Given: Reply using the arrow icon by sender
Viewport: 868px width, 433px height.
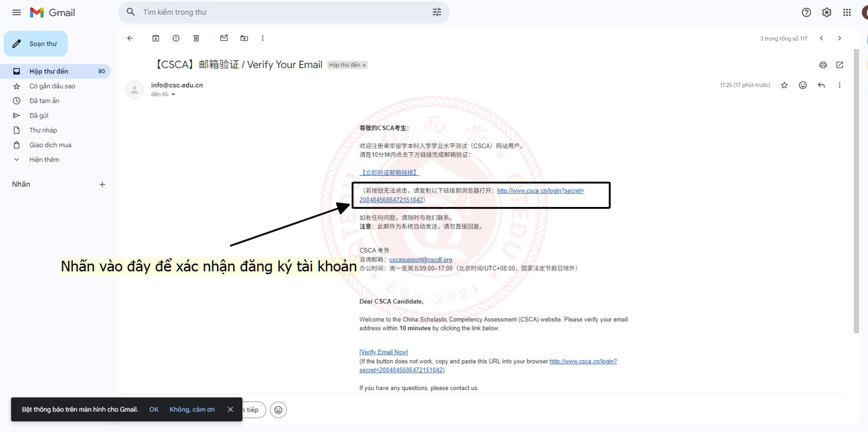Looking at the screenshot, I should [821, 85].
